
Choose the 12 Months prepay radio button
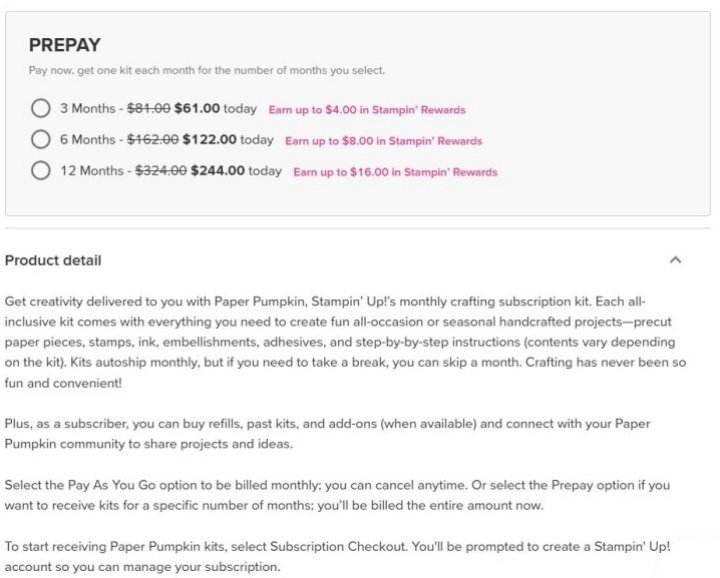click(x=41, y=171)
